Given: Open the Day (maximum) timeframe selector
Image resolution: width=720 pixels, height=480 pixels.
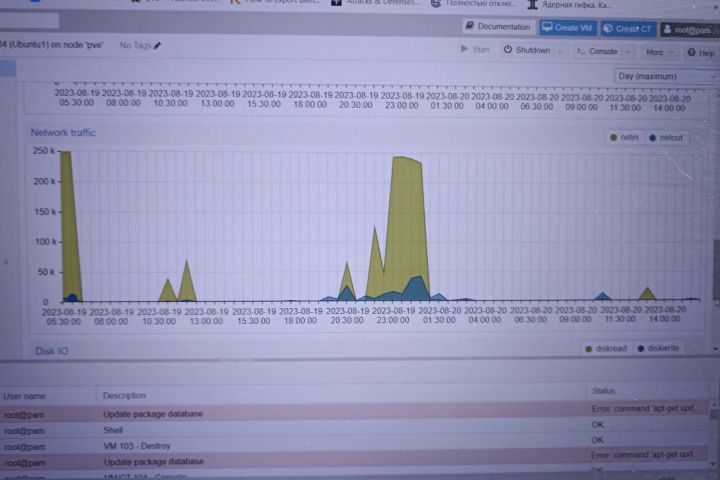Looking at the screenshot, I should click(666, 76).
